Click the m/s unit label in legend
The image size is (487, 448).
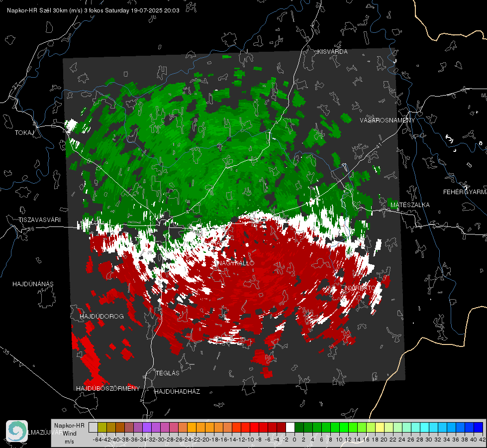tap(69, 442)
